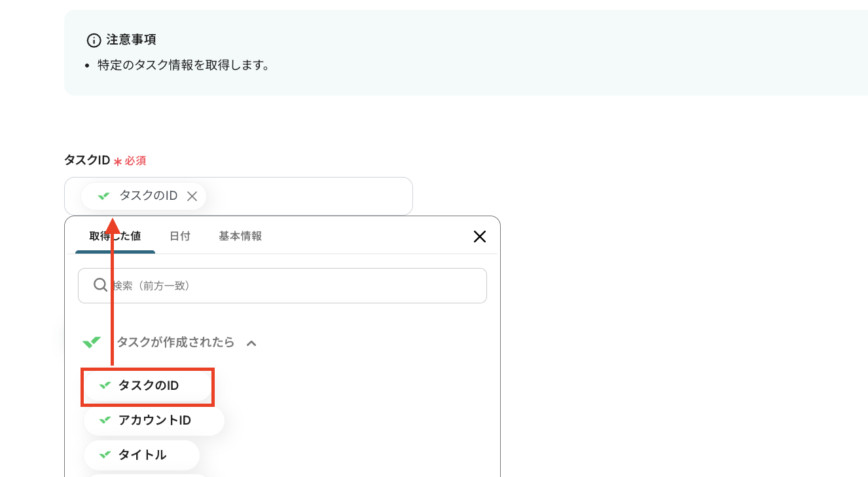The height and width of the screenshot is (477, 868).
Task: Click the 検索（前方一致） search field
Action: [x=282, y=286]
